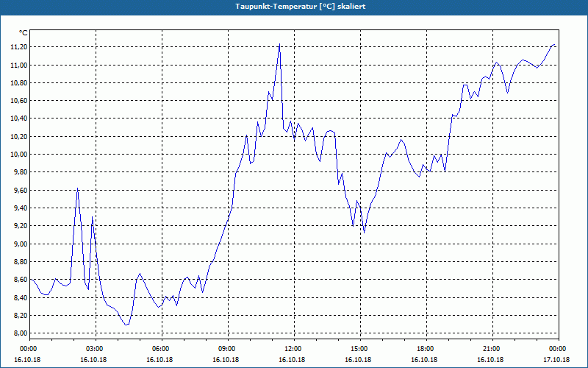Select the 9,20 y-axis value
Screen dimensions: 588x368
click(21, 226)
